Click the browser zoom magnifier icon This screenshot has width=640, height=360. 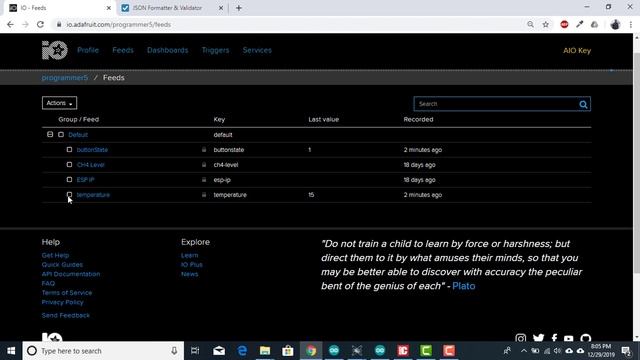tap(530, 24)
